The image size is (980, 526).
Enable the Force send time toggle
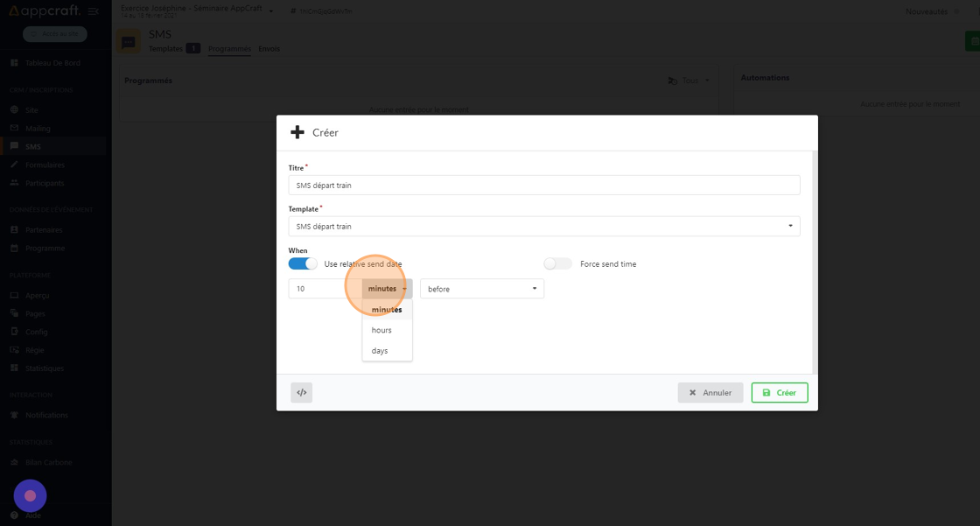coord(557,263)
